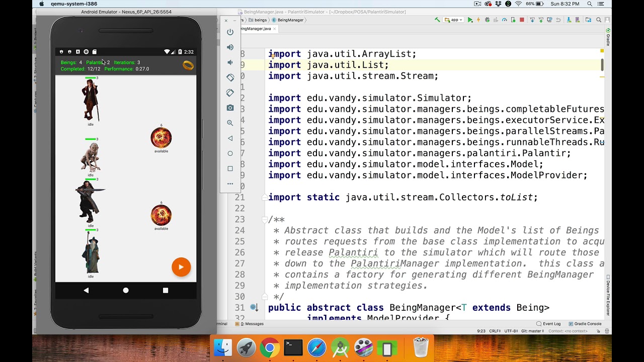
Task: Raise volume with emulator volume up icon
Action: (x=230, y=47)
